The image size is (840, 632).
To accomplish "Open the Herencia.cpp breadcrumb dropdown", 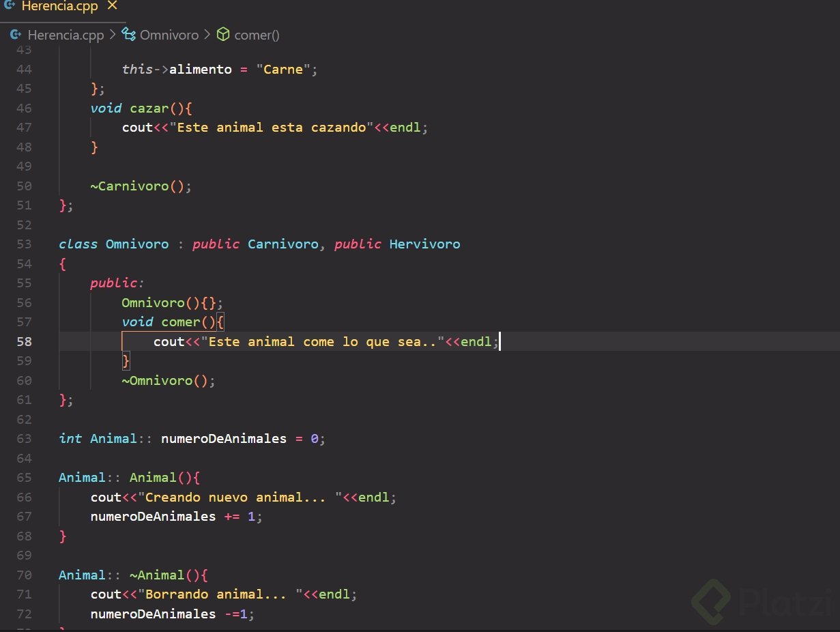I will click(66, 34).
